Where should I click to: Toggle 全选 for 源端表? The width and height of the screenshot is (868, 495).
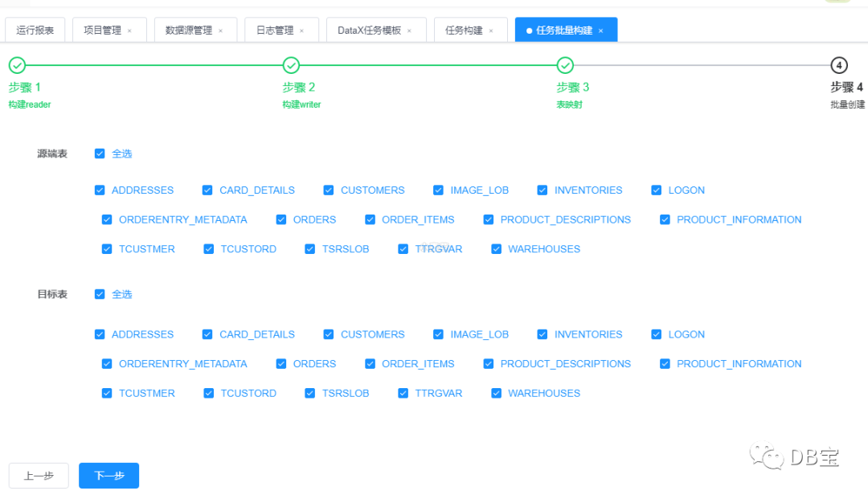pyautogui.click(x=100, y=153)
